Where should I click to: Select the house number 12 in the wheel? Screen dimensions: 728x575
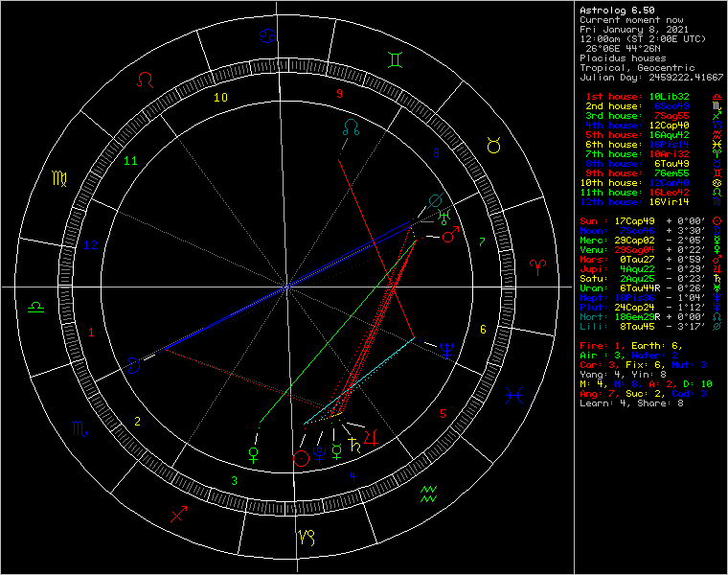(x=91, y=244)
